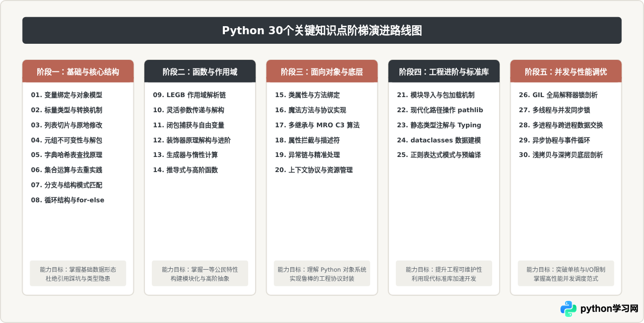Select the header '阶段一：基础与核心结构'

[x=78, y=71]
